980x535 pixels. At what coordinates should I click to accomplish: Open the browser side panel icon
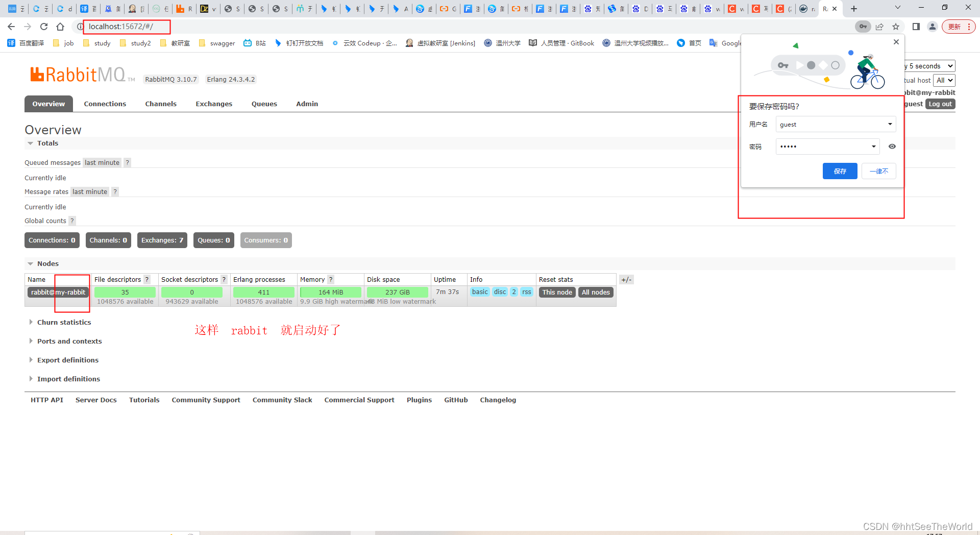coord(916,27)
